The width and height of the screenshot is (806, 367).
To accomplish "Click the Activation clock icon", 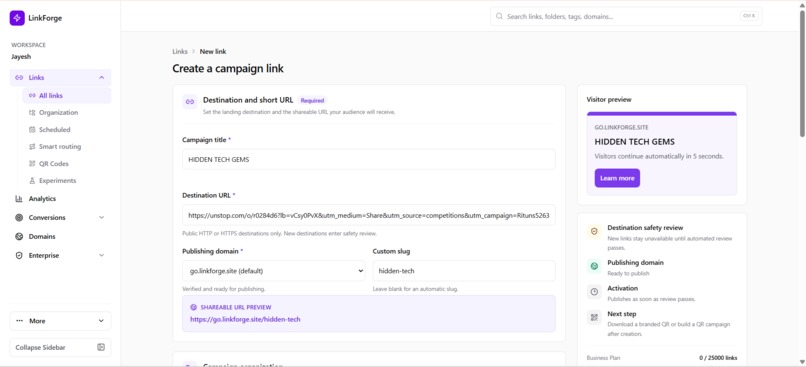I will (x=594, y=292).
